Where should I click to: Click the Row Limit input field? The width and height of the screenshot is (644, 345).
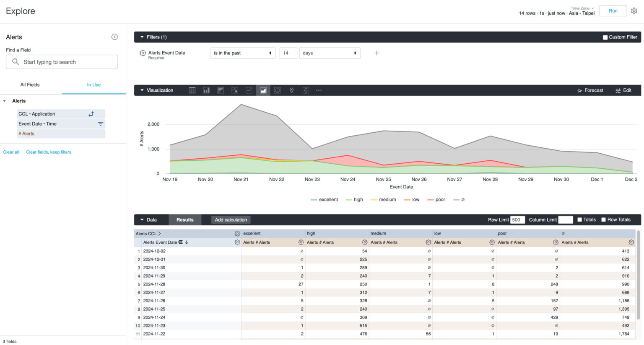click(x=518, y=220)
